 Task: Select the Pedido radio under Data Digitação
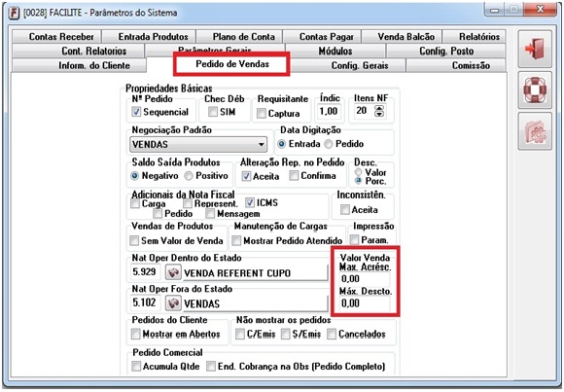pyautogui.click(x=328, y=144)
